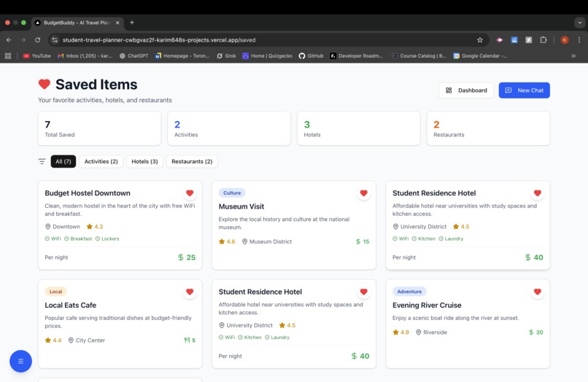Click the Local Eats Cafe title
Image resolution: width=588 pixels, height=382 pixels.
pos(71,305)
